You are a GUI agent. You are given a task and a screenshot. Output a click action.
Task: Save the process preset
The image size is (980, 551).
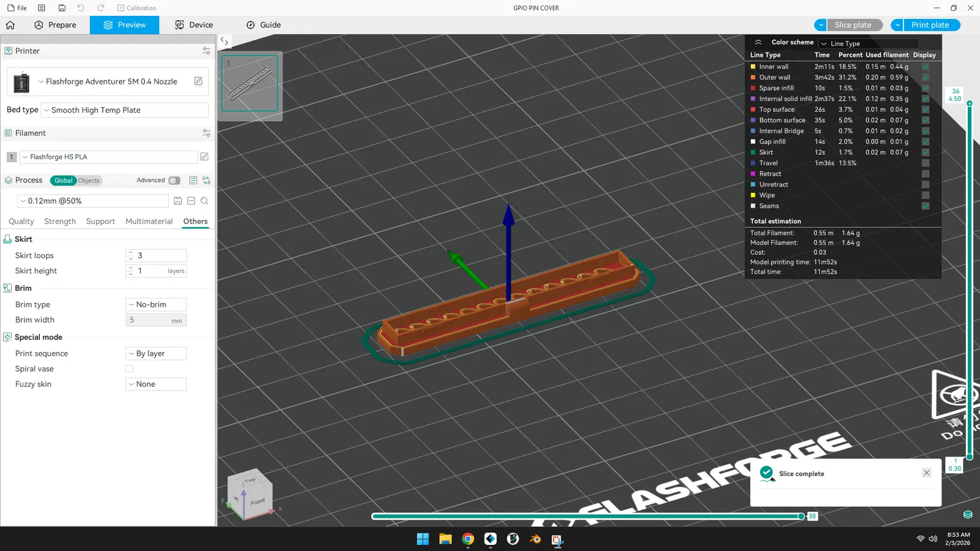(x=178, y=201)
